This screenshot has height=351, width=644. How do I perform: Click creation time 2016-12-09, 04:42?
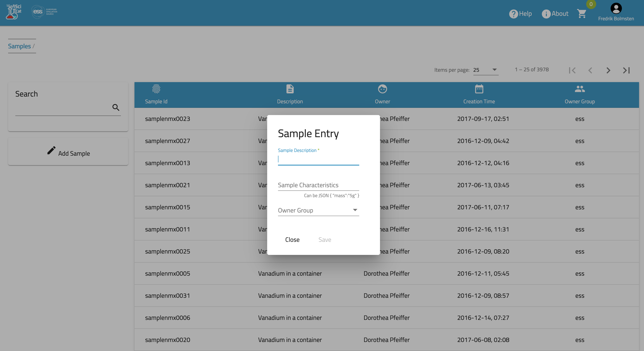pyautogui.click(x=483, y=141)
